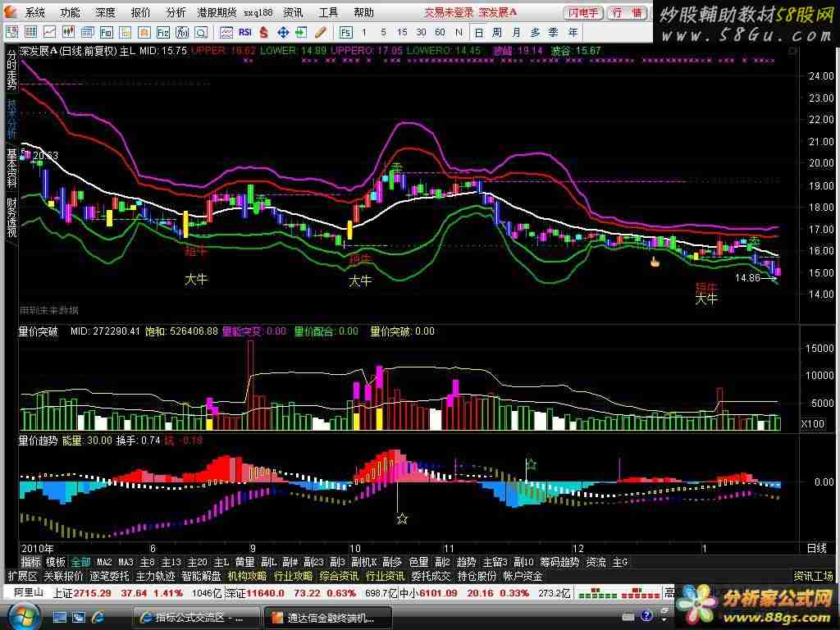Click the blue window icon left of Fin

tap(87, 33)
